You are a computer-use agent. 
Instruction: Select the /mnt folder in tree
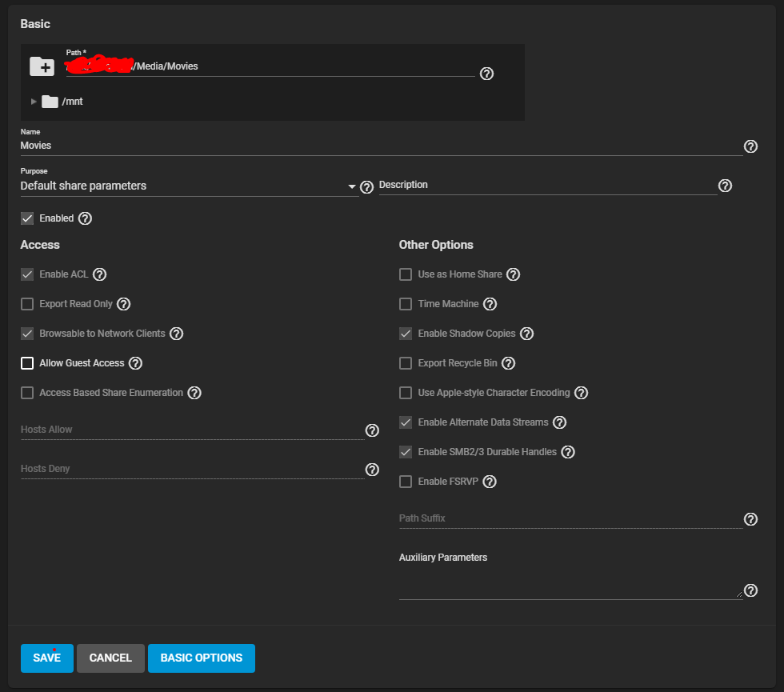71,102
